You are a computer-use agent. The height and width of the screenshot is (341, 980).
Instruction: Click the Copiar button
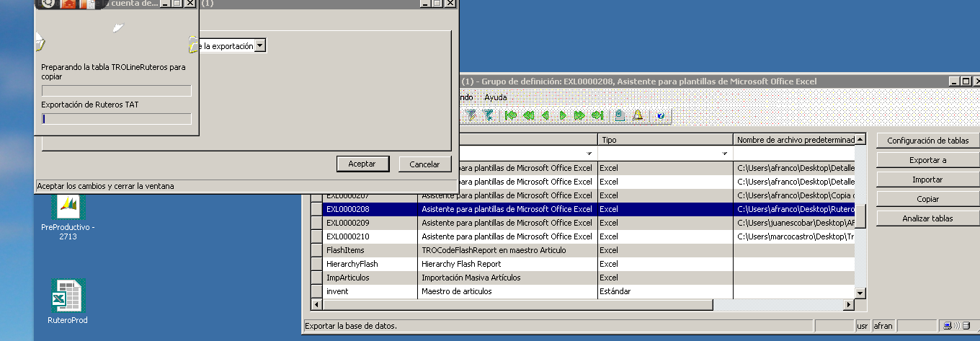tap(927, 198)
